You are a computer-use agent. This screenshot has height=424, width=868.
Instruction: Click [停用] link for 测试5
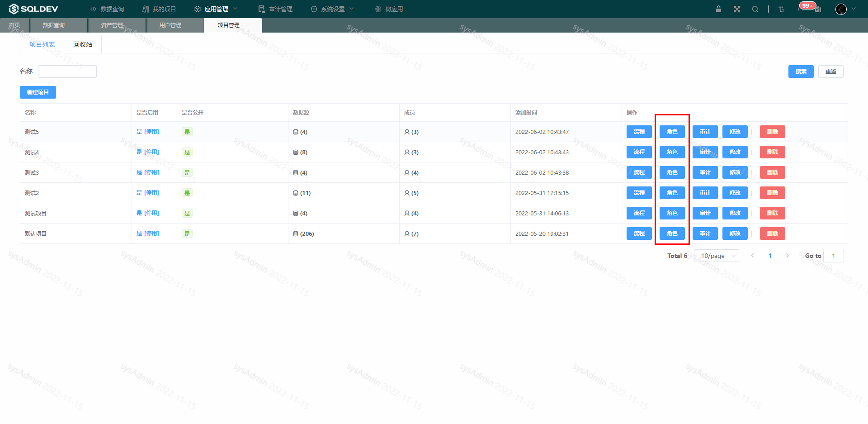pyautogui.click(x=151, y=132)
